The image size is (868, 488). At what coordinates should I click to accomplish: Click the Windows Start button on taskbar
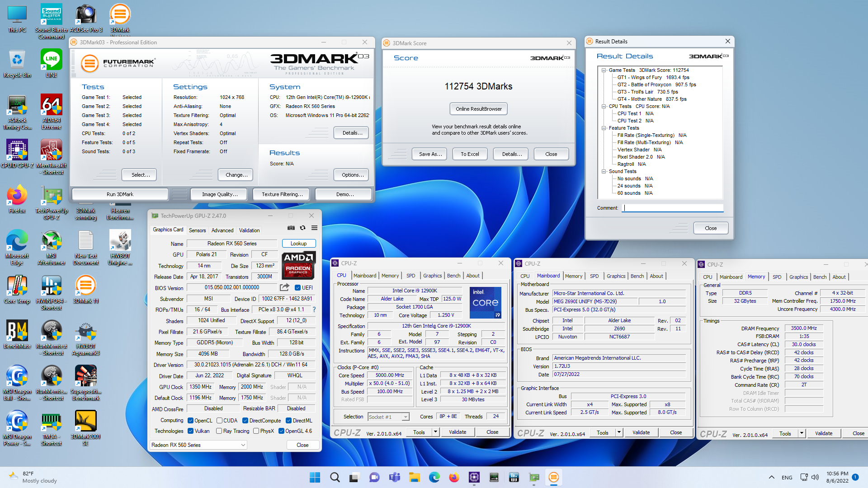(315, 477)
